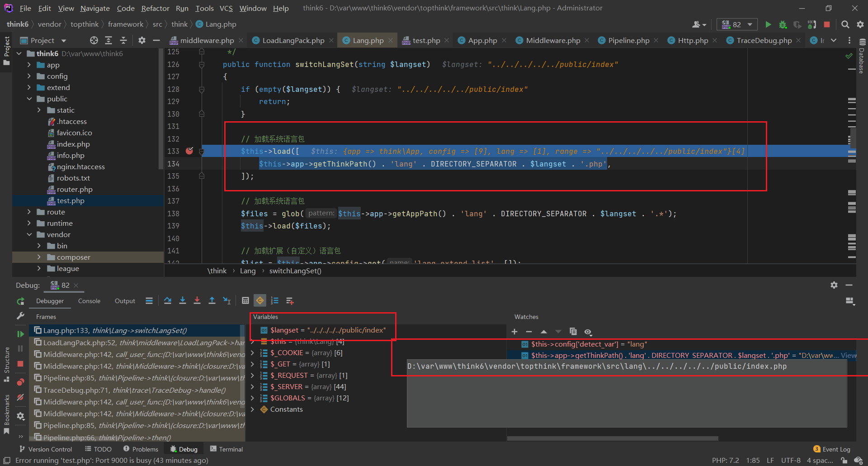Viewport: 868px width, 466px height.
Task: Click the Rerun debug session icon
Action: tap(20, 301)
